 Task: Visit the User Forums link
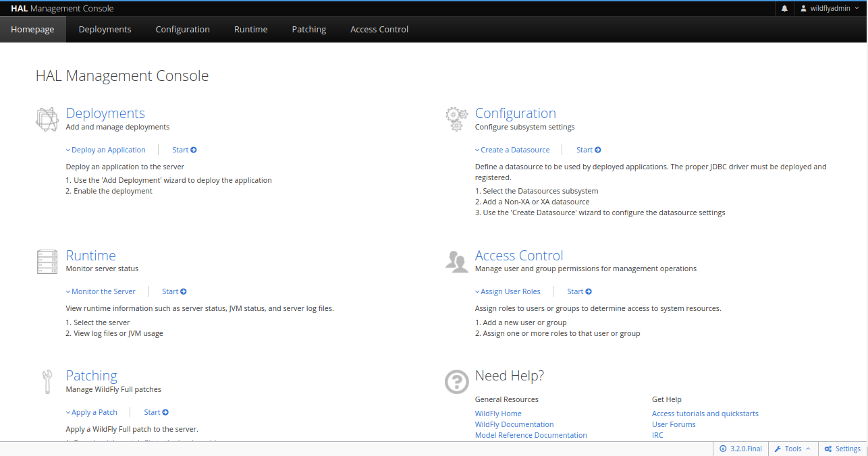point(674,424)
